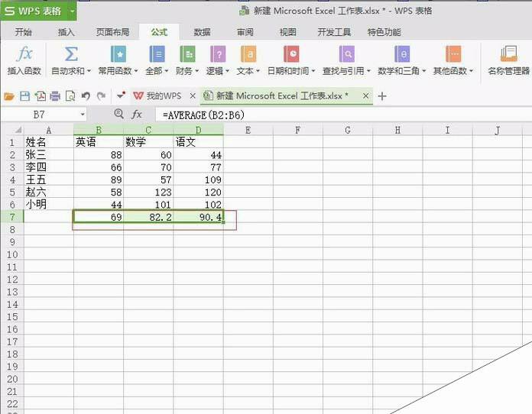Click the formula bar showing =AVERAGE(B2:B6)
This screenshot has height=414, width=532.
pyautogui.click(x=342, y=115)
